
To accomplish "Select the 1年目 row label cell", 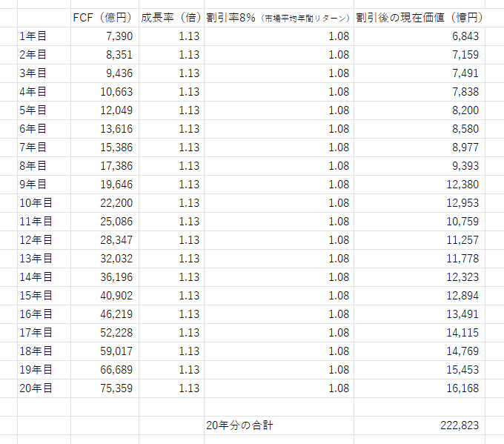I will click(44, 36).
